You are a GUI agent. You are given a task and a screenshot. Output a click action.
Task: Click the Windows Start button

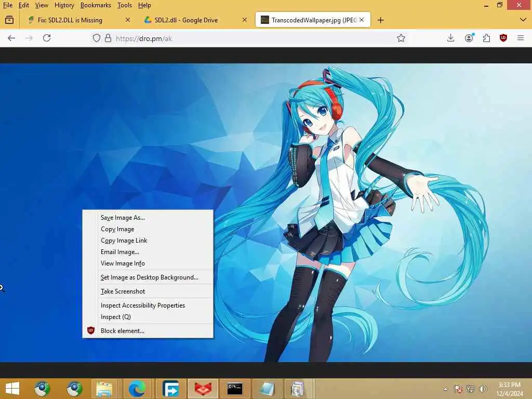(12, 389)
